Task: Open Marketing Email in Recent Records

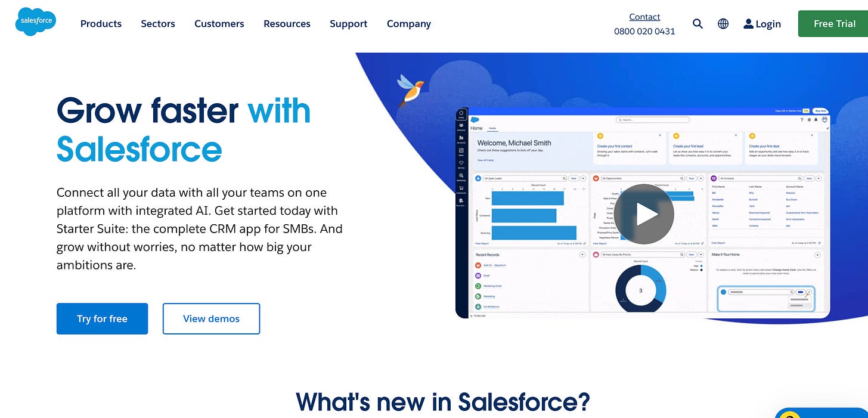Action: [x=492, y=286]
